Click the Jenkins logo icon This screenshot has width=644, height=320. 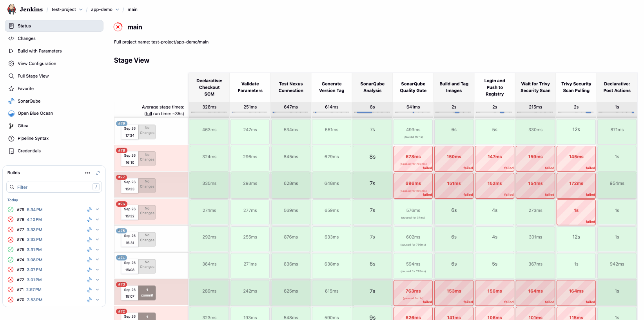(x=12, y=9)
